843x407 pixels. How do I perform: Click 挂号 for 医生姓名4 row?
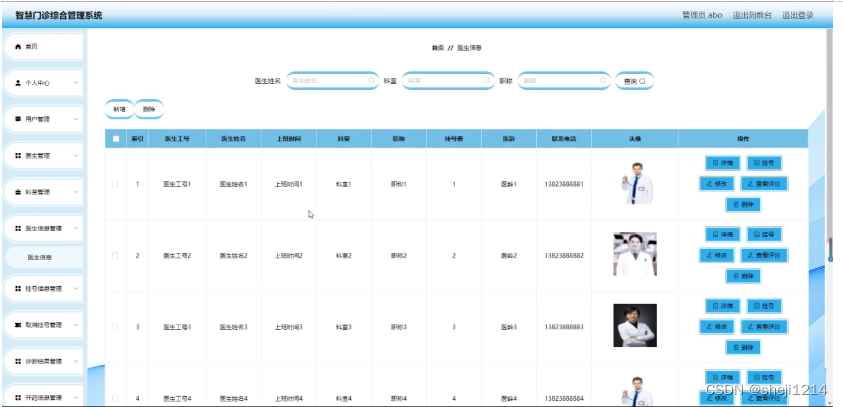click(764, 377)
